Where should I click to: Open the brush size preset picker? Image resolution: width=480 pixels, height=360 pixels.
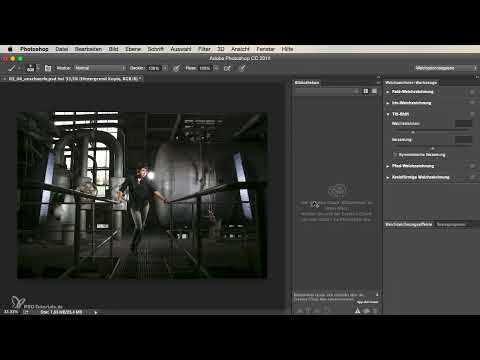click(x=31, y=68)
